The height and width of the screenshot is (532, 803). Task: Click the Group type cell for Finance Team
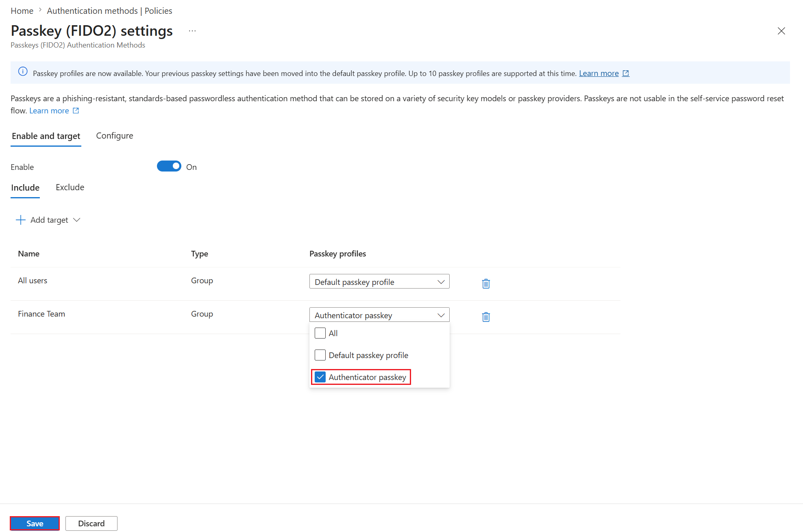(x=202, y=314)
